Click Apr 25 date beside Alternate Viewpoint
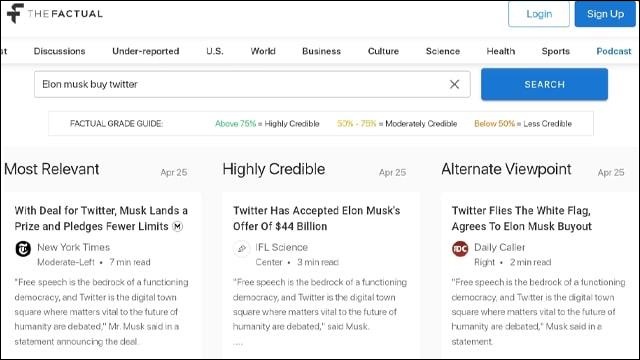The height and width of the screenshot is (360, 640). pyautogui.click(x=611, y=172)
